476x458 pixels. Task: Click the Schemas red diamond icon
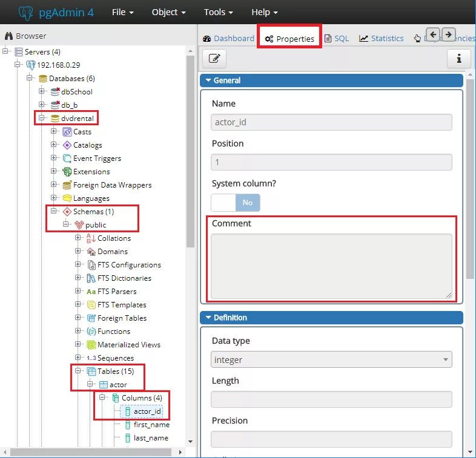click(67, 211)
